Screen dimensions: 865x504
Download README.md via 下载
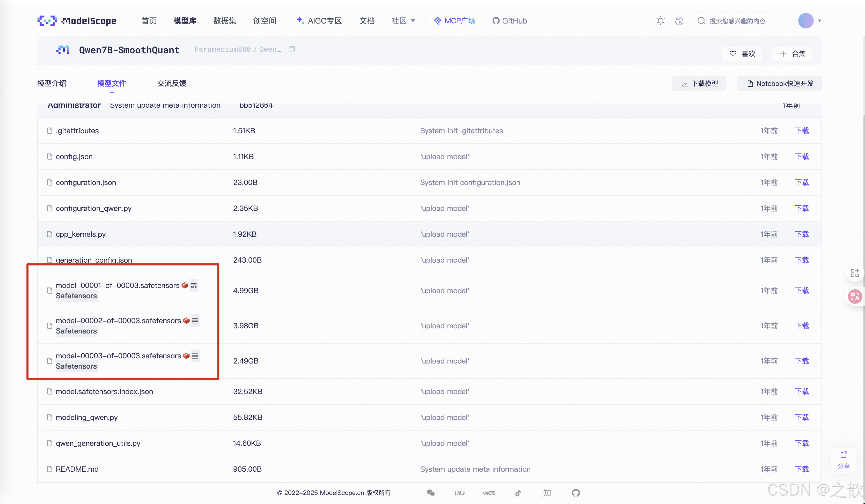coord(802,469)
